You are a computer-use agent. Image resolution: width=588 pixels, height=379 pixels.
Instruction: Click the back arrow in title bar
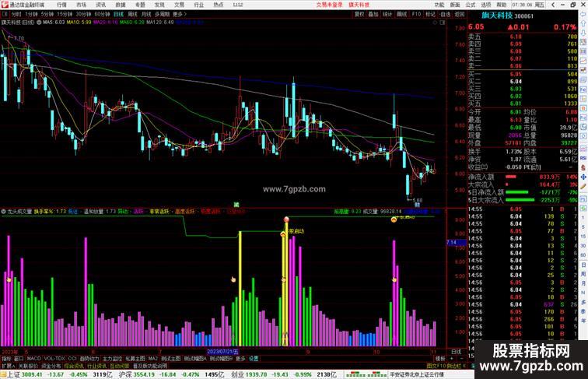click(x=553, y=5)
